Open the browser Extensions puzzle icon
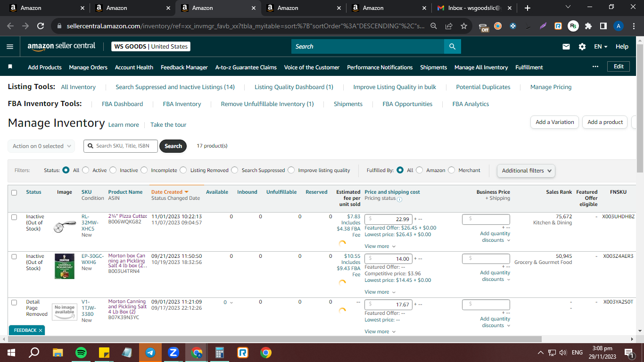 pyautogui.click(x=588, y=26)
